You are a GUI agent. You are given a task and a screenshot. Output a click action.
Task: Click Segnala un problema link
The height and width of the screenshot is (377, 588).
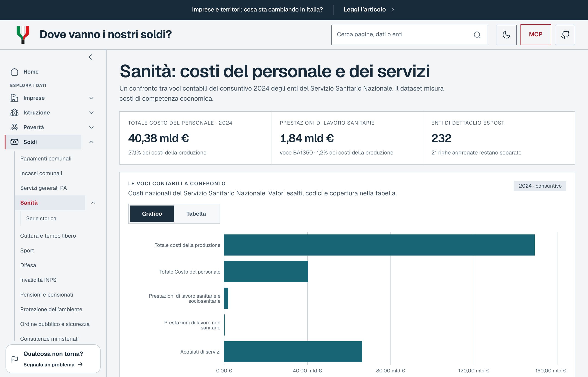point(53,365)
